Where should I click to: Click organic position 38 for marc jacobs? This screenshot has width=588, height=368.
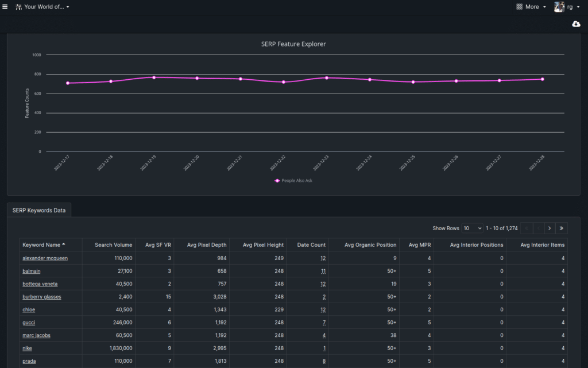[393, 335]
